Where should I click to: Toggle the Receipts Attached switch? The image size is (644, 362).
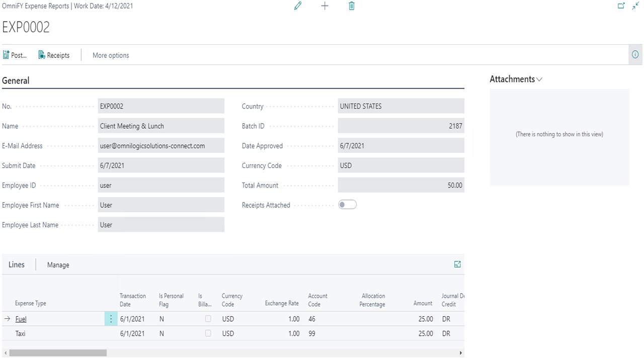(347, 205)
